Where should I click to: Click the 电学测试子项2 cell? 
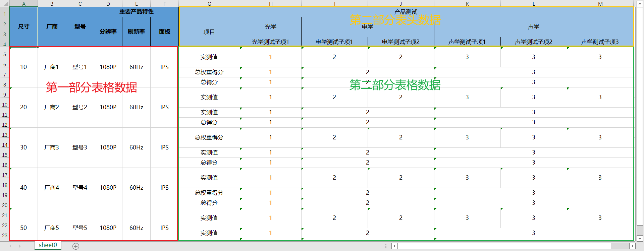click(x=401, y=42)
